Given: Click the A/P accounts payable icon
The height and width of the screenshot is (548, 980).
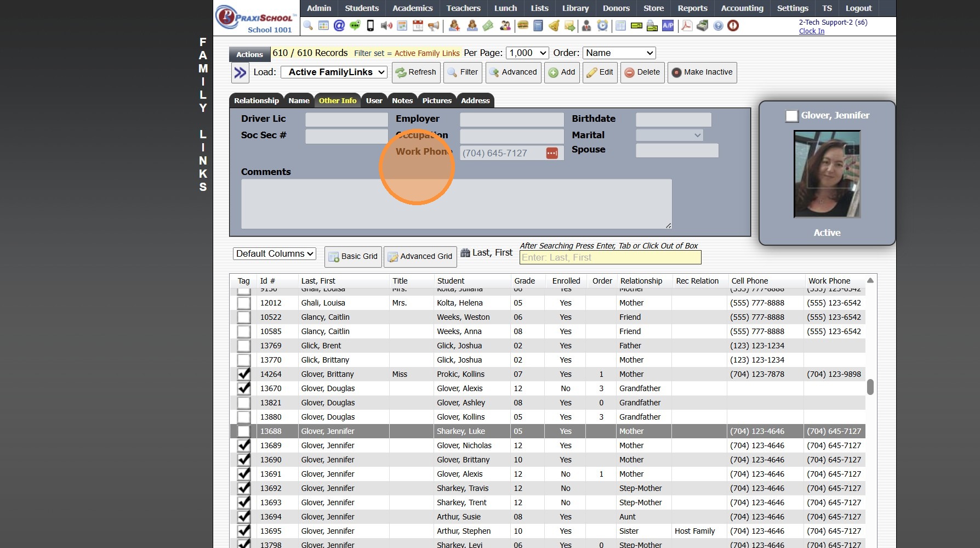Looking at the screenshot, I should 668,26.
